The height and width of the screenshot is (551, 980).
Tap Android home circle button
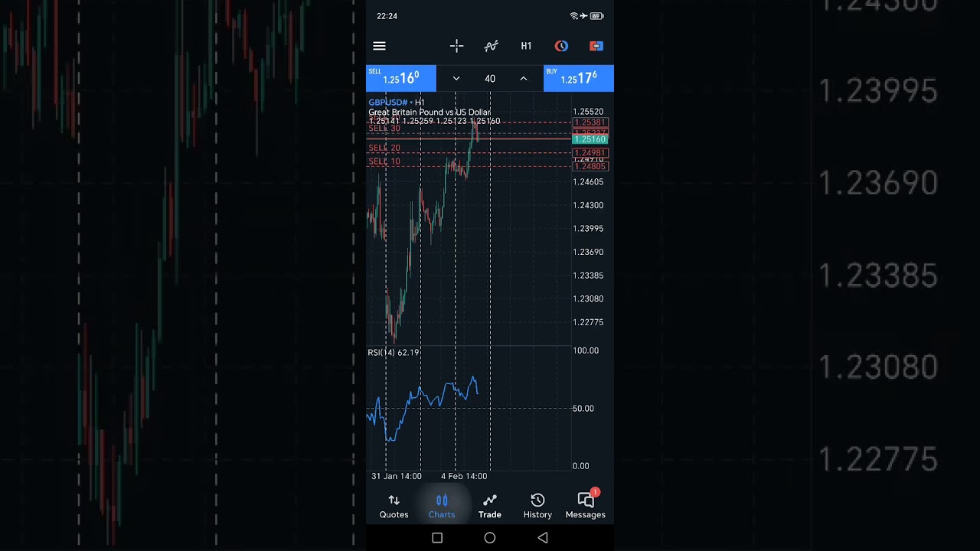[x=490, y=538]
